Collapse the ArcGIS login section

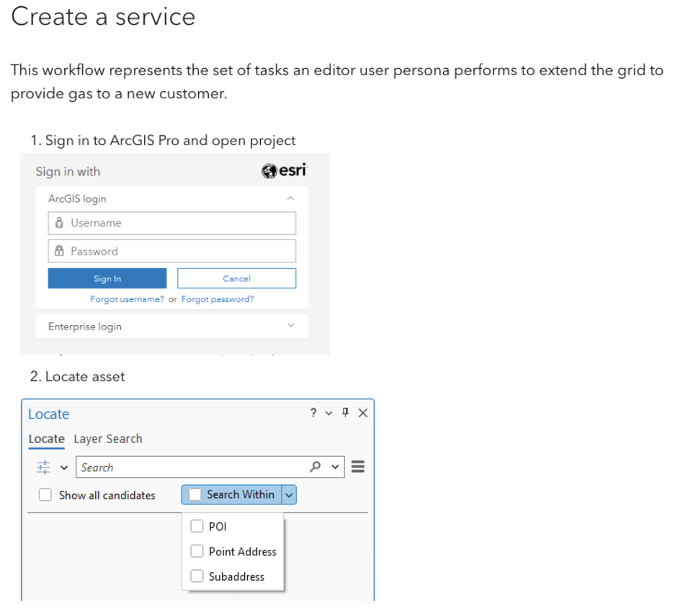pos(291,198)
